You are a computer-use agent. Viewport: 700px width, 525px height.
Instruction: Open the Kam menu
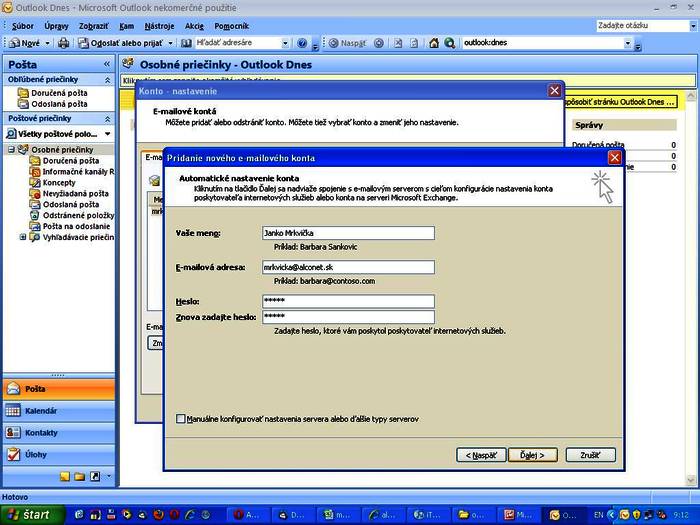[127, 26]
